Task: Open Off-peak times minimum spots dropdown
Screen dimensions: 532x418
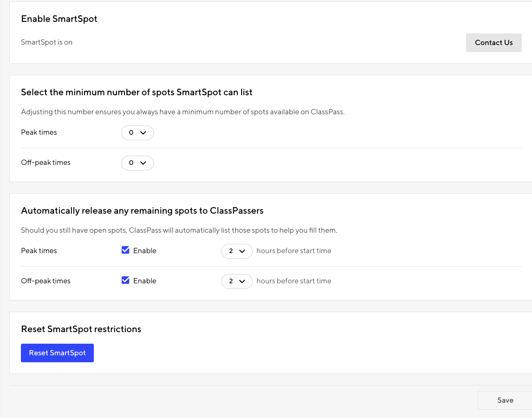Action: click(x=137, y=163)
